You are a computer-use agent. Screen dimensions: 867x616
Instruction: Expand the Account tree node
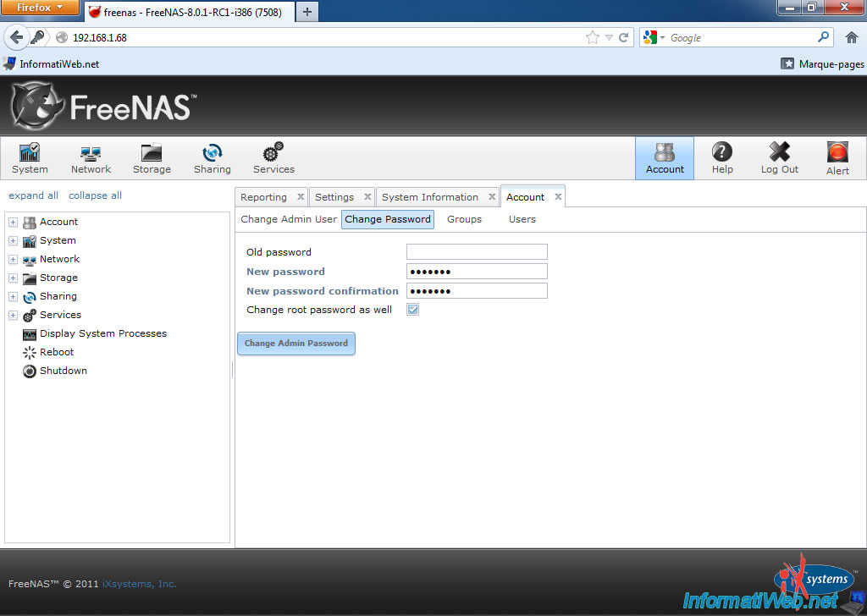point(14,222)
